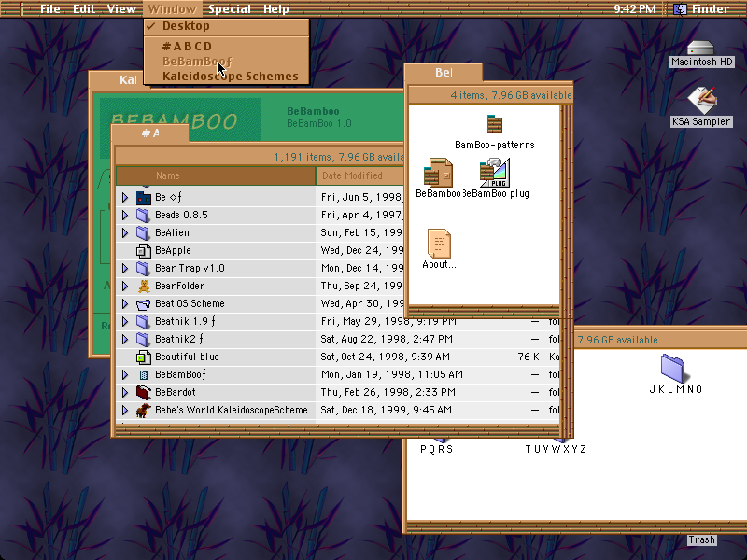Select the Beautiful blue file icon
Screen dimensions: 747x560
coord(144,357)
